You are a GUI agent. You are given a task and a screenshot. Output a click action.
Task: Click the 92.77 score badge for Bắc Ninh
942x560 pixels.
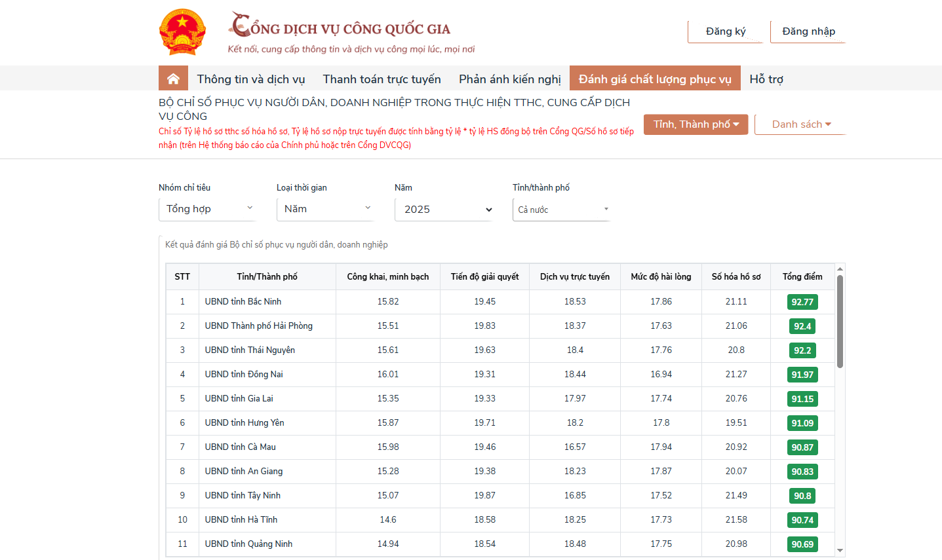pos(802,302)
